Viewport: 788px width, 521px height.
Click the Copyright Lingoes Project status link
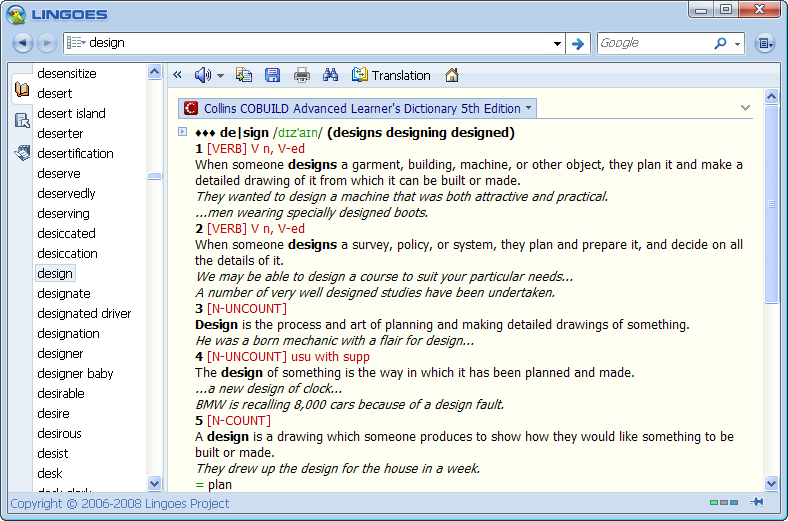tap(120, 503)
